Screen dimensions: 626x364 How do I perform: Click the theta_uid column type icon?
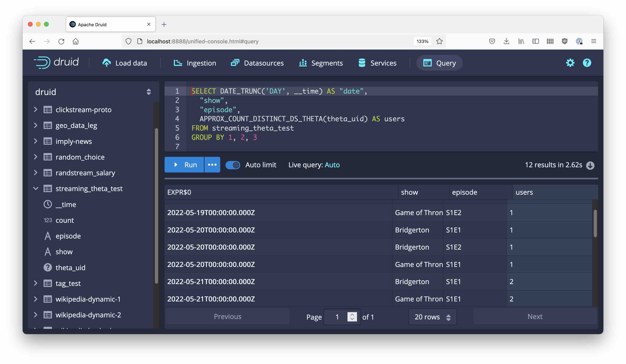click(x=48, y=268)
